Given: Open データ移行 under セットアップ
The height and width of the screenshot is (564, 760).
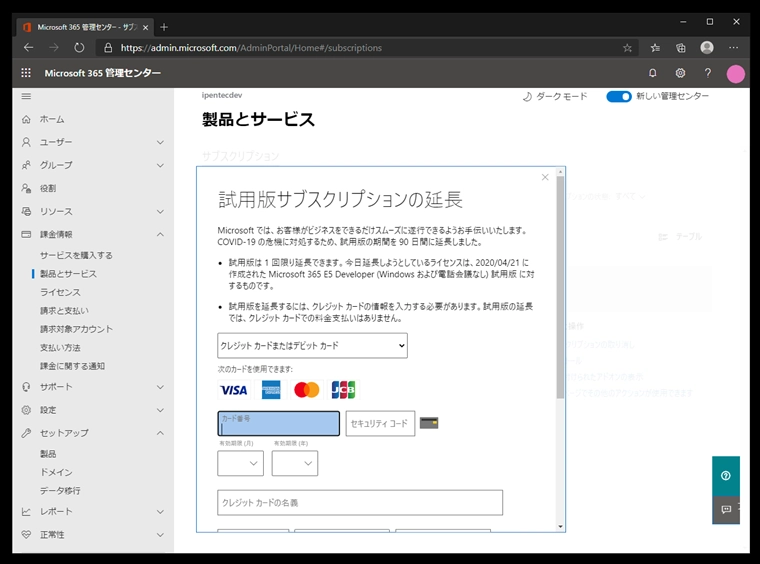Looking at the screenshot, I should pyautogui.click(x=60, y=491).
